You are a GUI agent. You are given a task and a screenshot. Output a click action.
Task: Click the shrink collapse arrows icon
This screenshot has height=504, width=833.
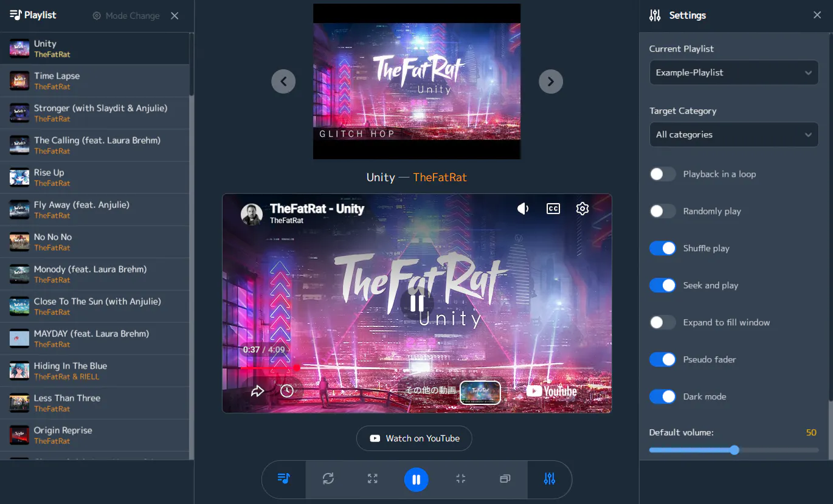[x=461, y=478]
